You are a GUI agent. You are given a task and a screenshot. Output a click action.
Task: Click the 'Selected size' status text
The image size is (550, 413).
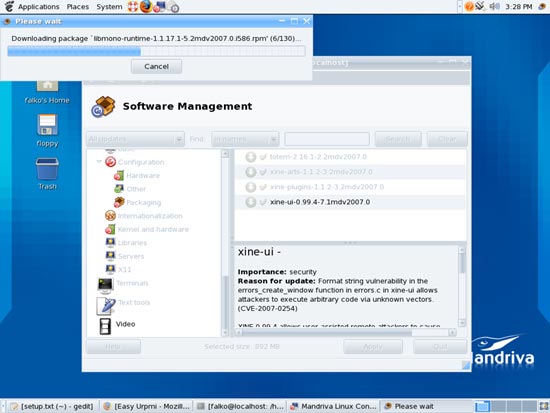pyautogui.click(x=242, y=347)
